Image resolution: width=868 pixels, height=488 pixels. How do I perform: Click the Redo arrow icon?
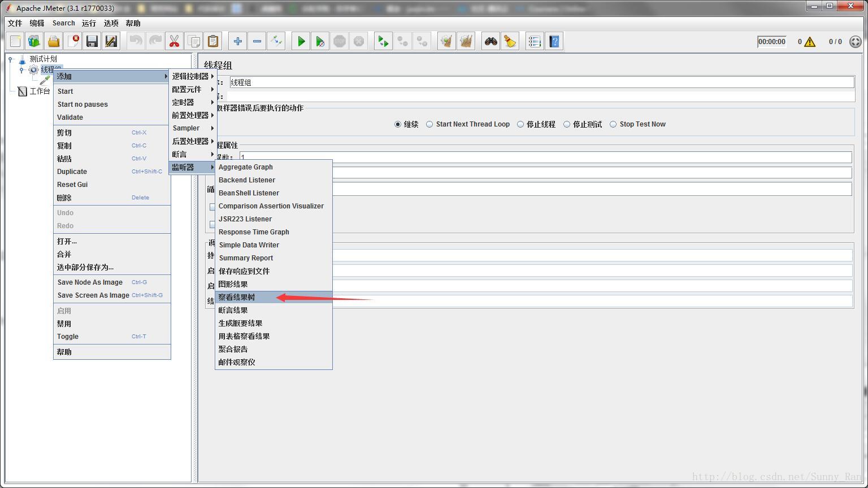pyautogui.click(x=155, y=41)
